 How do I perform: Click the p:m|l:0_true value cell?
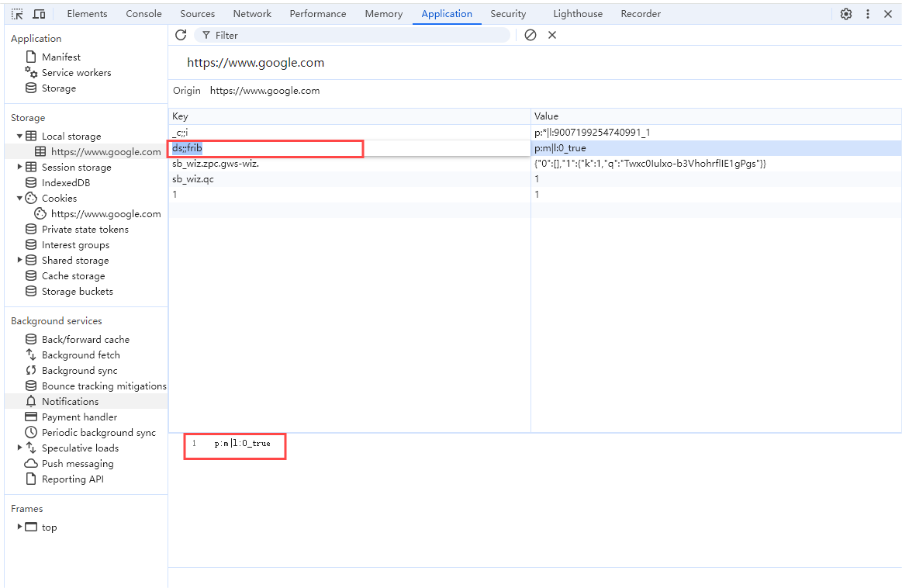716,148
